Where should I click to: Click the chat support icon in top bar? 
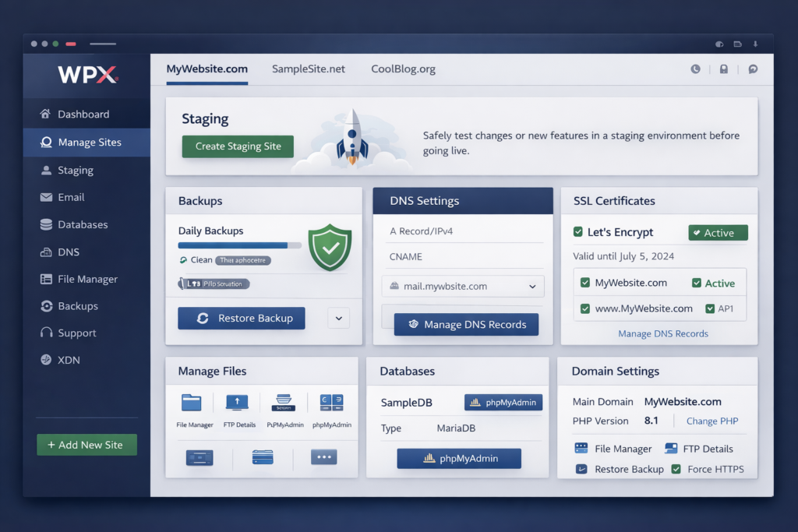[752, 69]
